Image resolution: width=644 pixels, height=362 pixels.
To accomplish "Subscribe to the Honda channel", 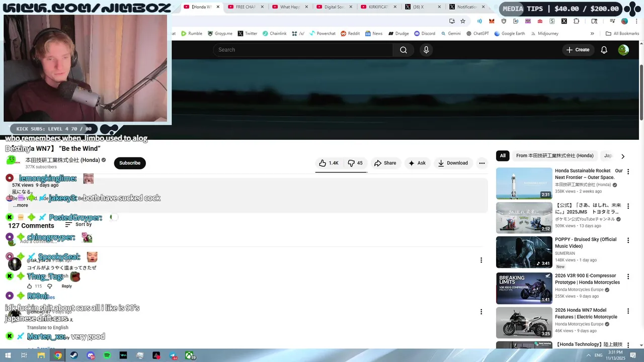I will [x=130, y=163].
